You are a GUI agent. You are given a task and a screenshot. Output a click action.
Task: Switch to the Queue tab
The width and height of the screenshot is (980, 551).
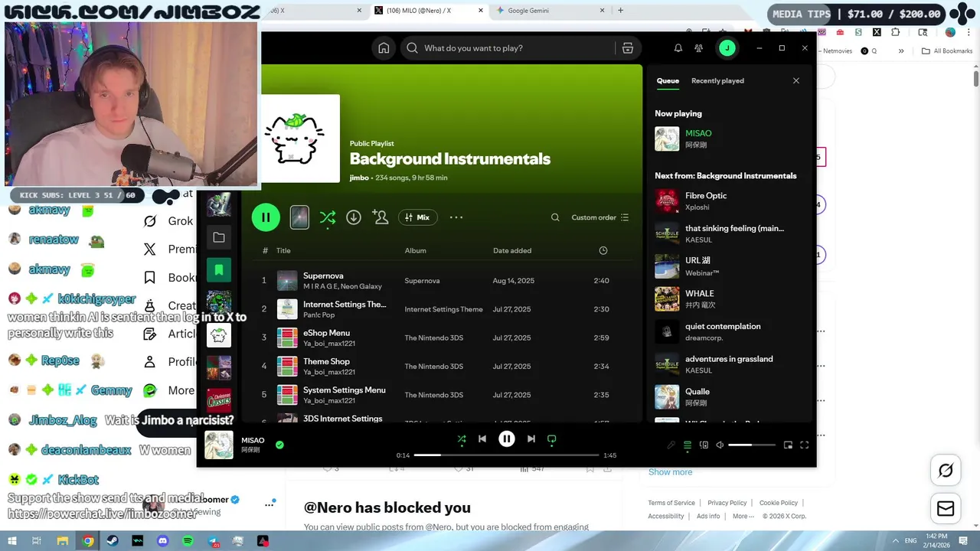[668, 80]
